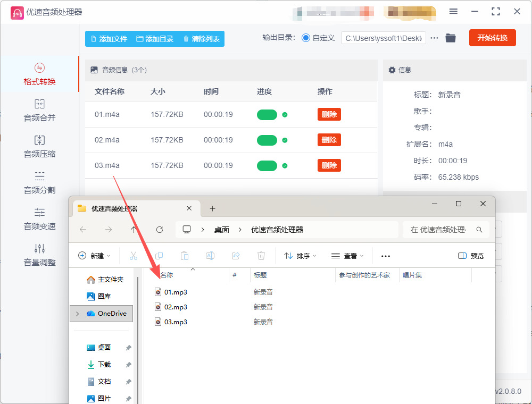Image resolution: width=532 pixels, height=404 pixels.
Task: Click the refresh button in Explorer
Action: tap(159, 230)
